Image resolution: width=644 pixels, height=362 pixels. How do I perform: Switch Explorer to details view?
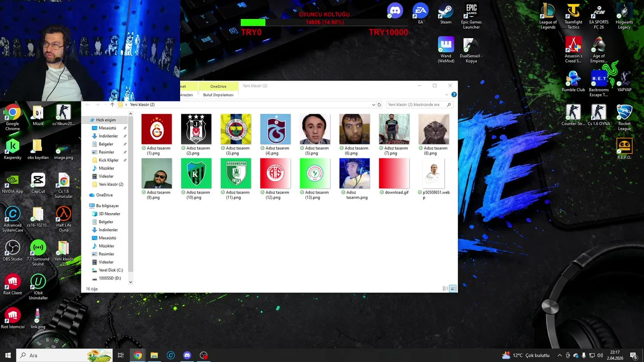(445, 289)
